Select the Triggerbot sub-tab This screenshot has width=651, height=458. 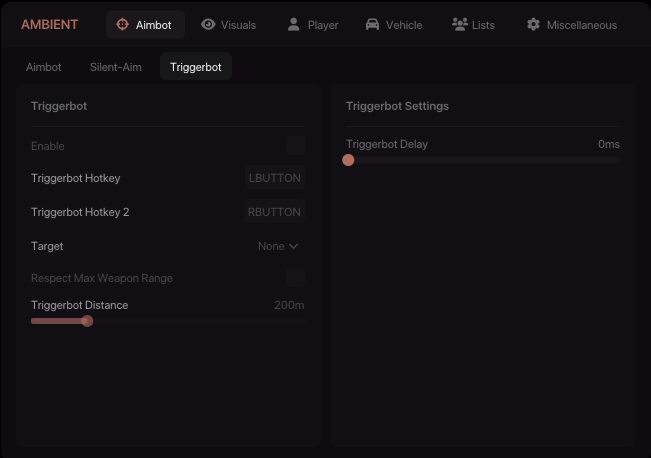(x=196, y=67)
